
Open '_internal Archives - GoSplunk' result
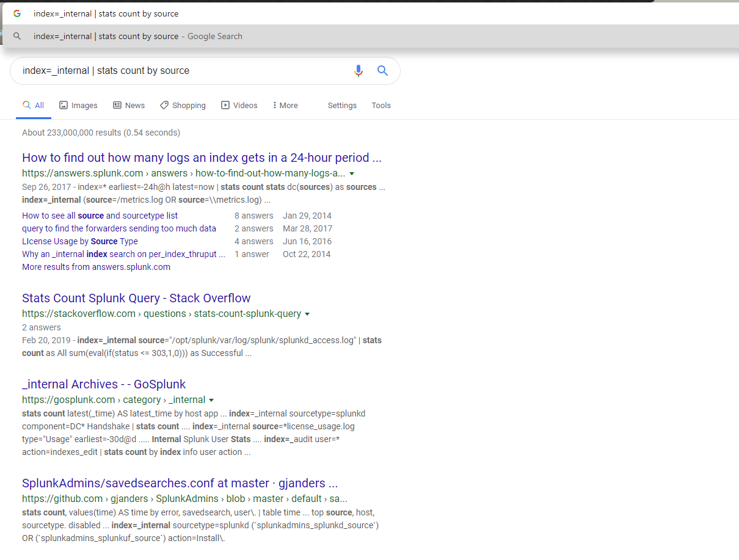(x=104, y=384)
